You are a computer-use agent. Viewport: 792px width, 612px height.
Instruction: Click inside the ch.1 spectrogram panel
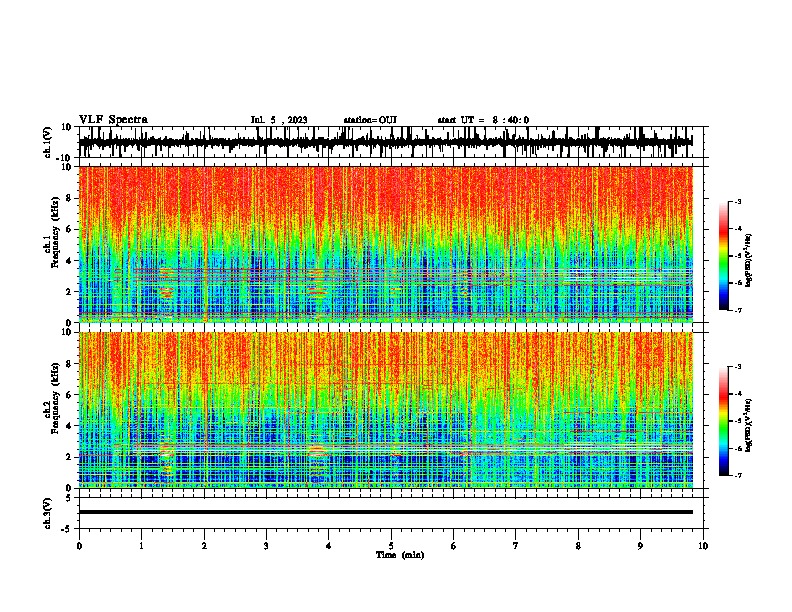tap(385, 244)
